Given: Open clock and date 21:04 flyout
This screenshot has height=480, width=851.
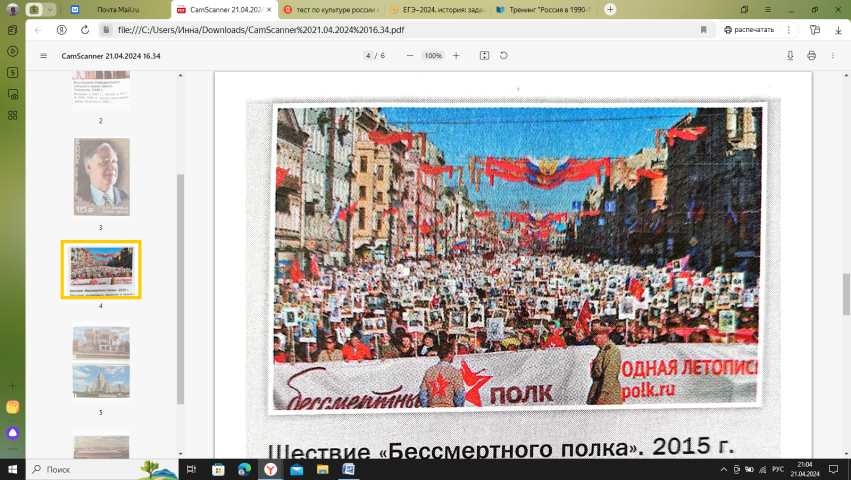Looking at the screenshot, I should pos(805,469).
